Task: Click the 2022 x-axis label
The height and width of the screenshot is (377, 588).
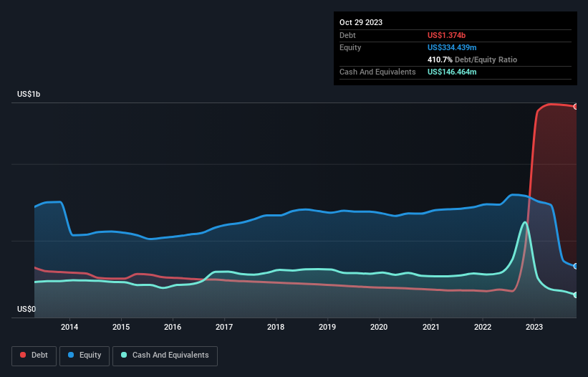Action: tap(483, 327)
